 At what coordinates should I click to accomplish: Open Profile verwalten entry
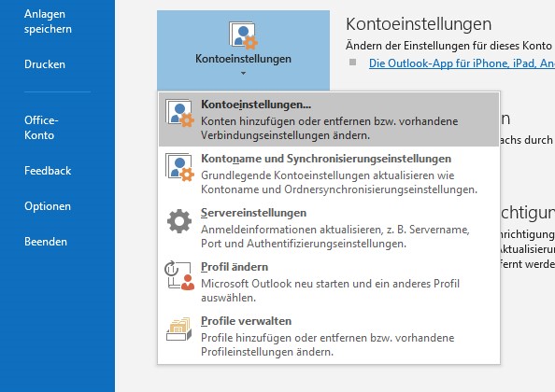247,320
